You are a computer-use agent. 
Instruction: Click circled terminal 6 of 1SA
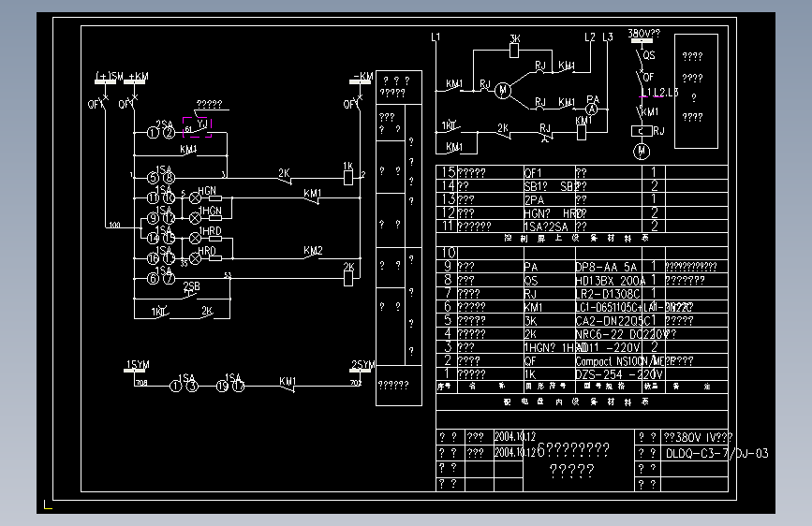[x=153, y=279]
